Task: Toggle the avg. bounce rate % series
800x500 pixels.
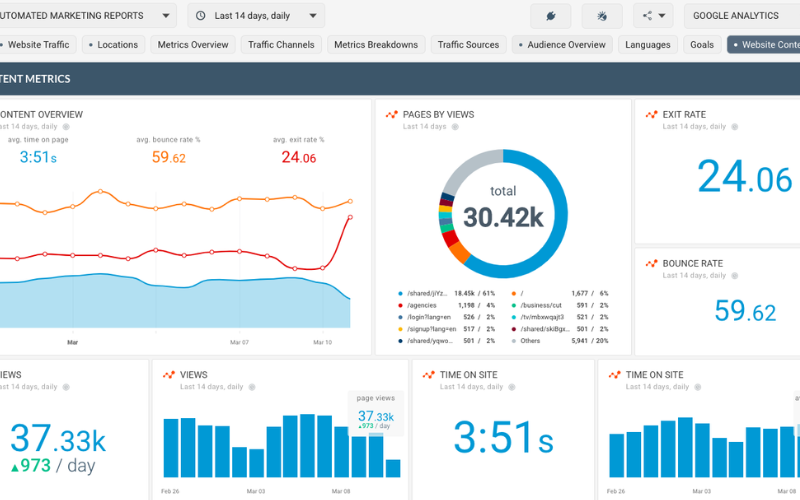Action: (x=168, y=140)
